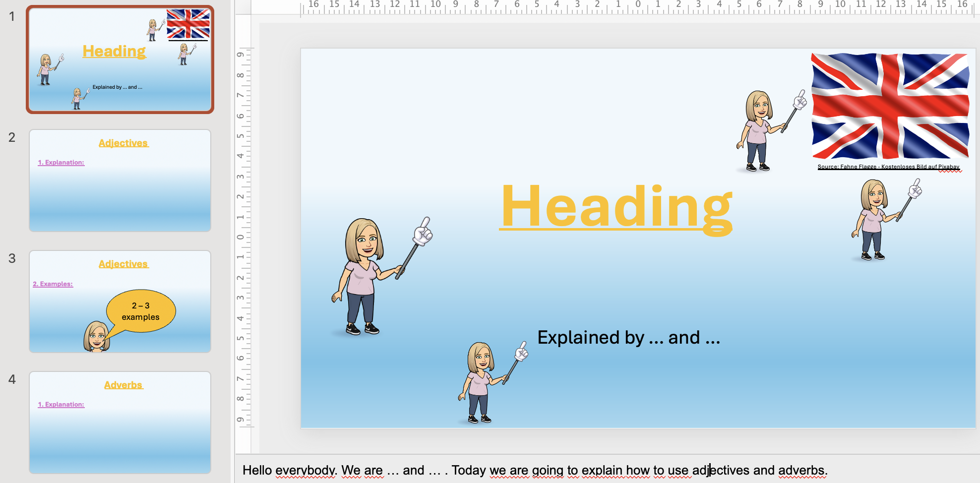Click the word 'everybody' in notes
The image size is (980, 483).
[x=306, y=470]
